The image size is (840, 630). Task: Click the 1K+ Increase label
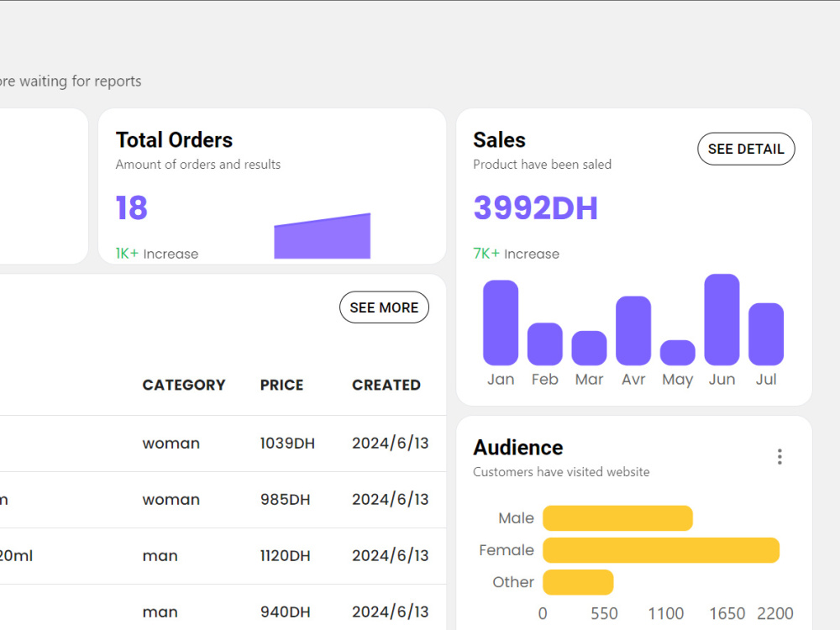(x=156, y=254)
